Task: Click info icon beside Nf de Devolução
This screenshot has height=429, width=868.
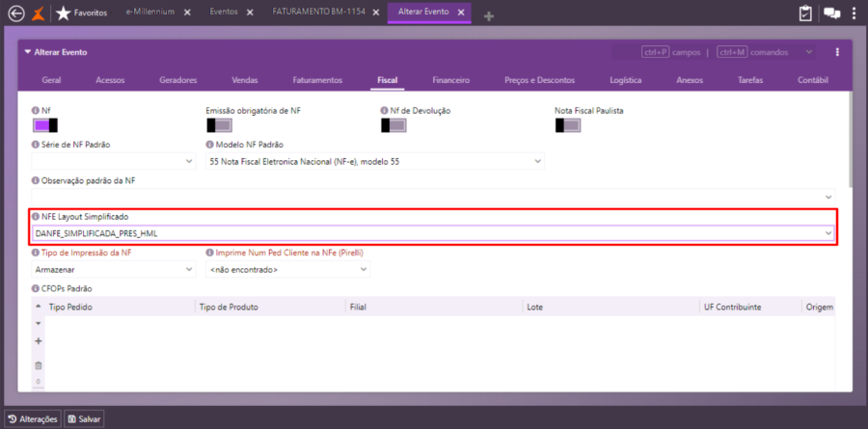Action: point(384,111)
